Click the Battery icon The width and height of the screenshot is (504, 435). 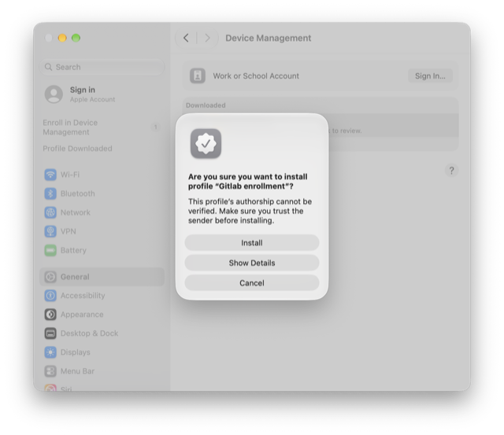[50, 250]
